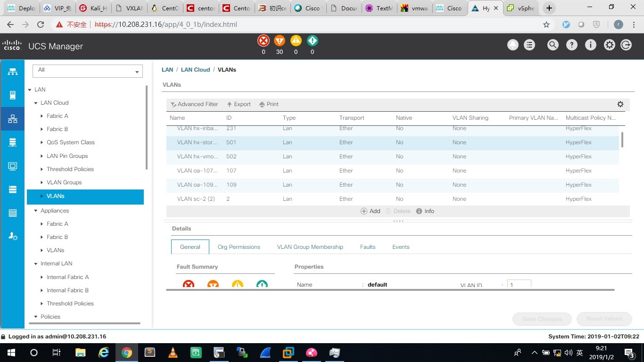
Task: Click the major faults orange icon
Action: click(280, 41)
